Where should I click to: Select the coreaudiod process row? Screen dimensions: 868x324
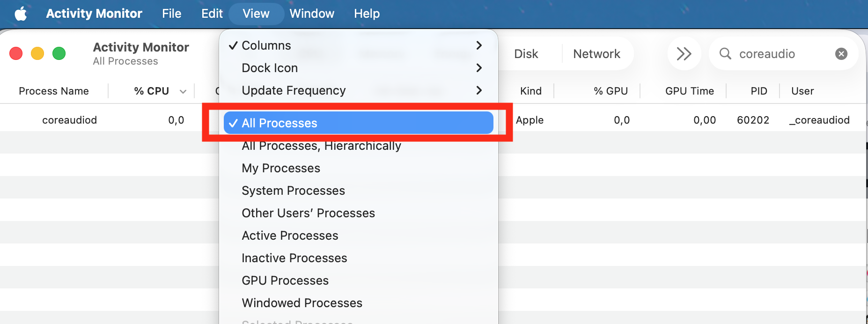pos(433,120)
